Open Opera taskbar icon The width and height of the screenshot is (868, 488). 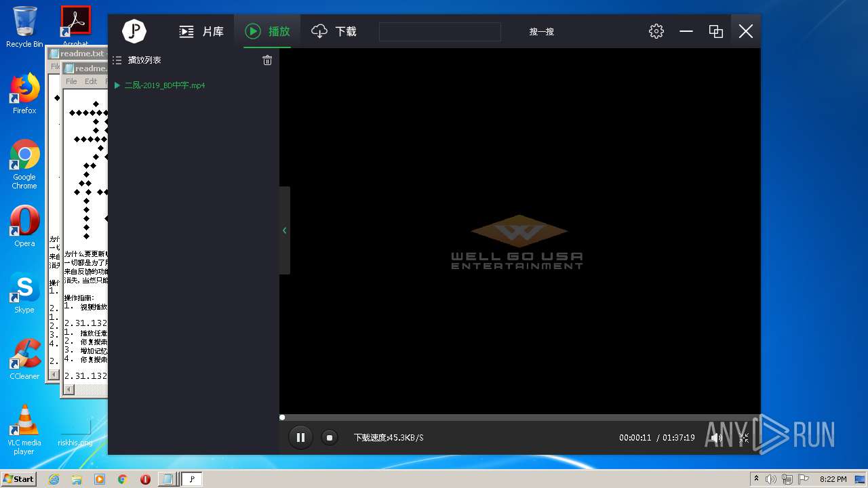145,479
